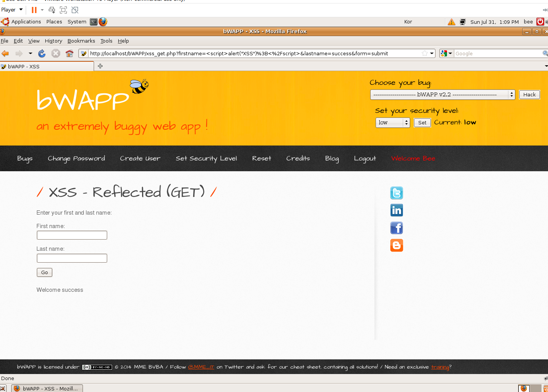The width and height of the screenshot is (548, 392).
Task: Open the Places menu
Action: tap(54, 22)
